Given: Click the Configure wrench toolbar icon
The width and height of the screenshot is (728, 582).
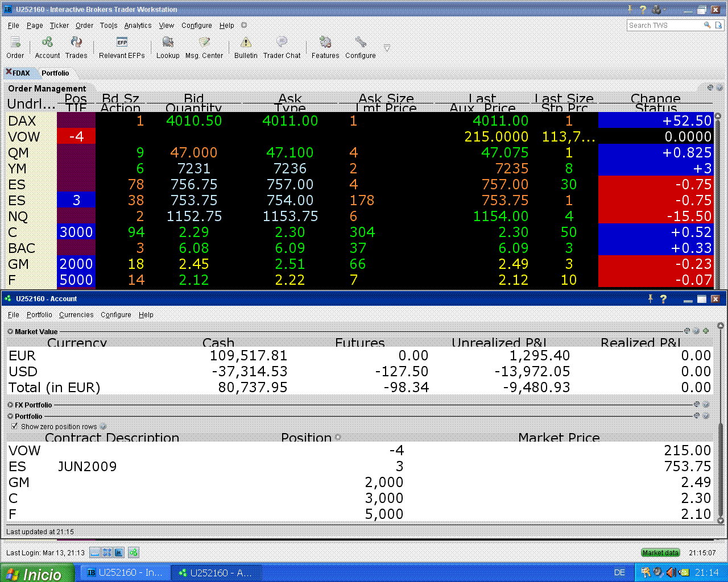Looking at the screenshot, I should point(361,43).
